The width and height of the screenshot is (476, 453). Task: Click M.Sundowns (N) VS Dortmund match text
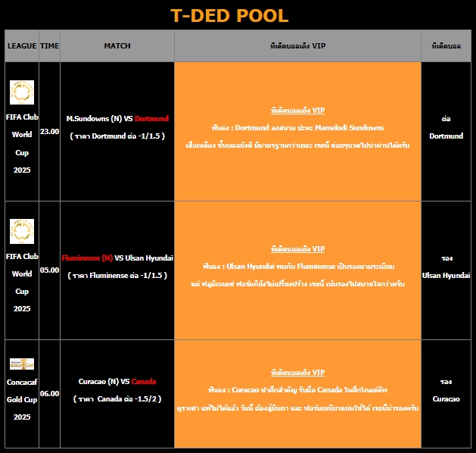(117, 118)
